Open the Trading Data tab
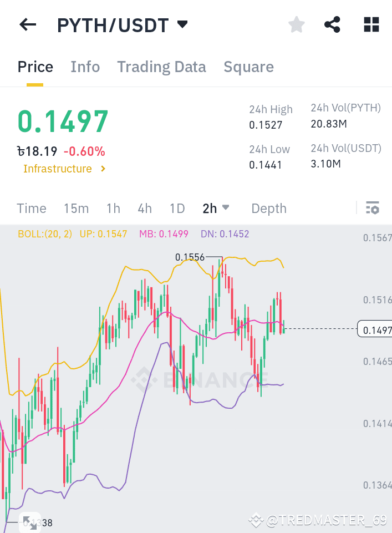This screenshot has width=392, height=533. (161, 67)
